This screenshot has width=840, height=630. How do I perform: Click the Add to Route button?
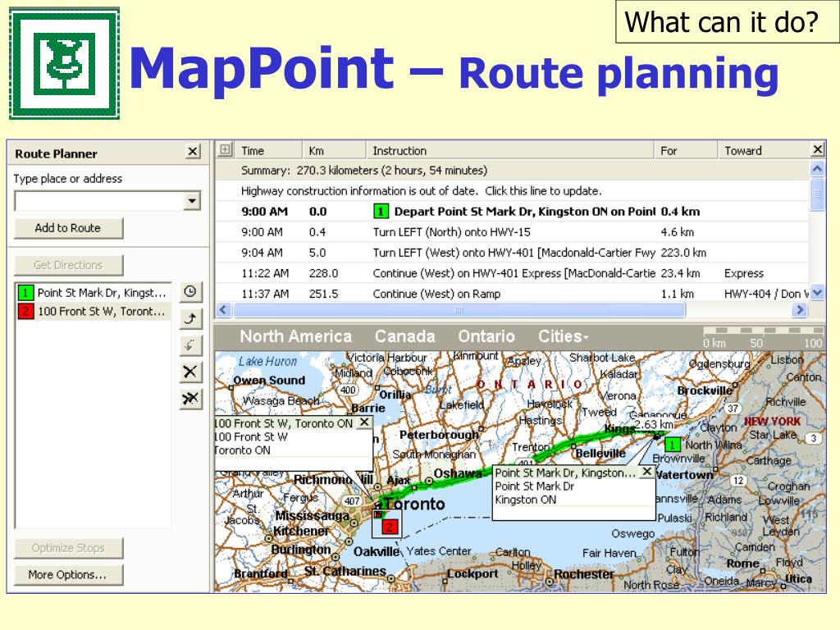[69, 228]
